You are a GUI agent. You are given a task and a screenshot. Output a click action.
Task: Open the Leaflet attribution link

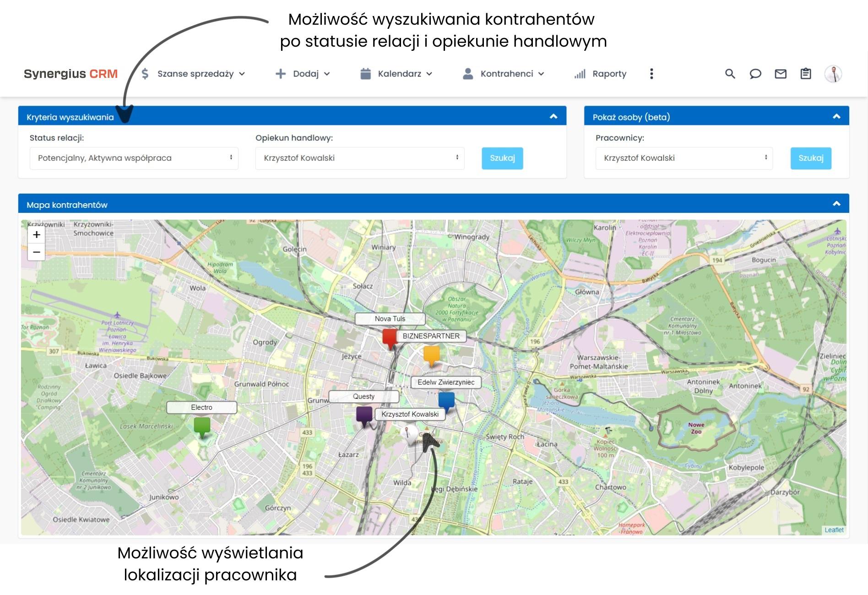(x=835, y=530)
